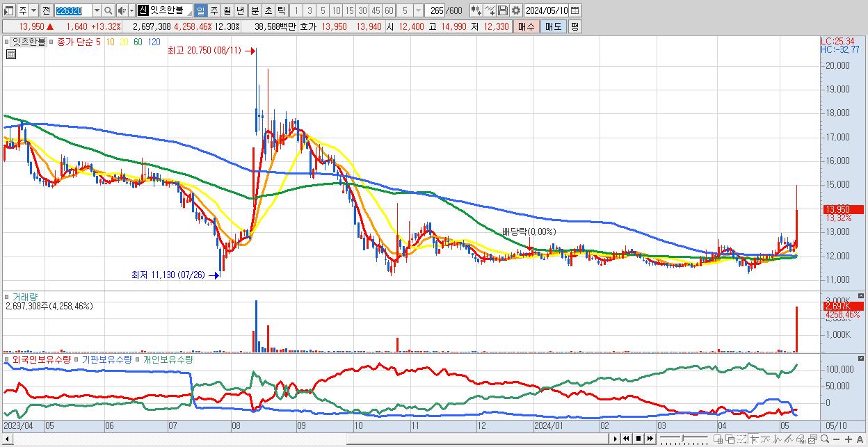Select interval button 45

point(376,10)
